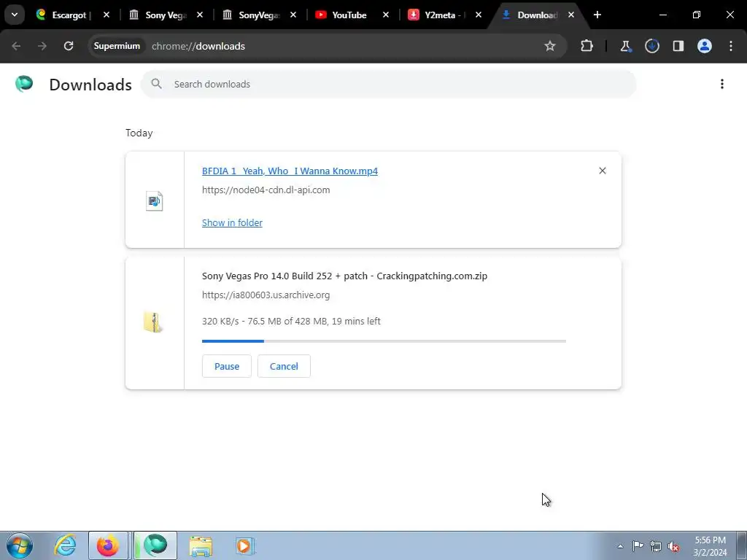
Task: Click the mp4 video file icon
Action: (x=155, y=201)
